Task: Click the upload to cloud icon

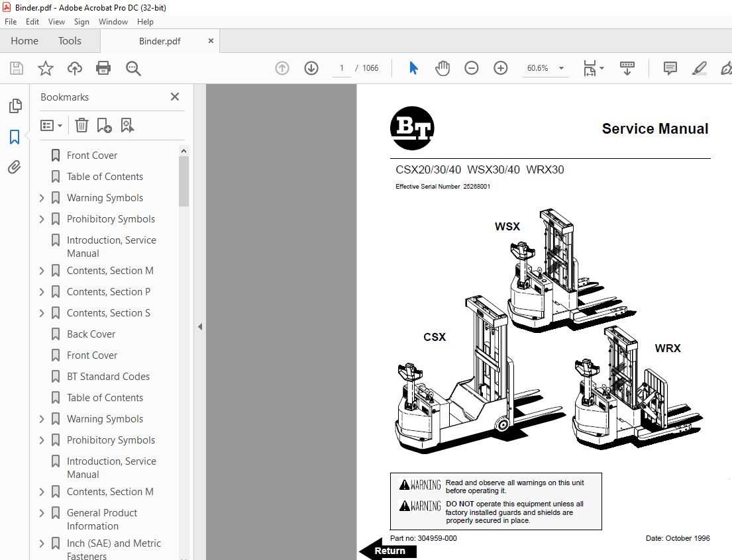Action: (x=75, y=68)
